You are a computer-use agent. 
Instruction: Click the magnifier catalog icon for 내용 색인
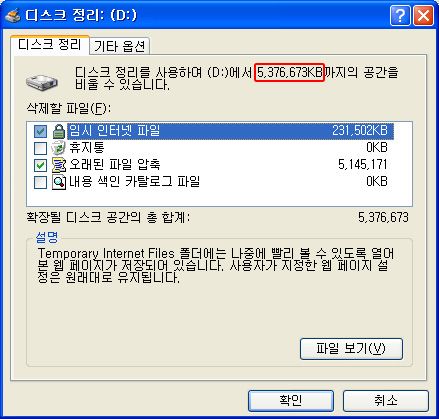click(x=59, y=182)
